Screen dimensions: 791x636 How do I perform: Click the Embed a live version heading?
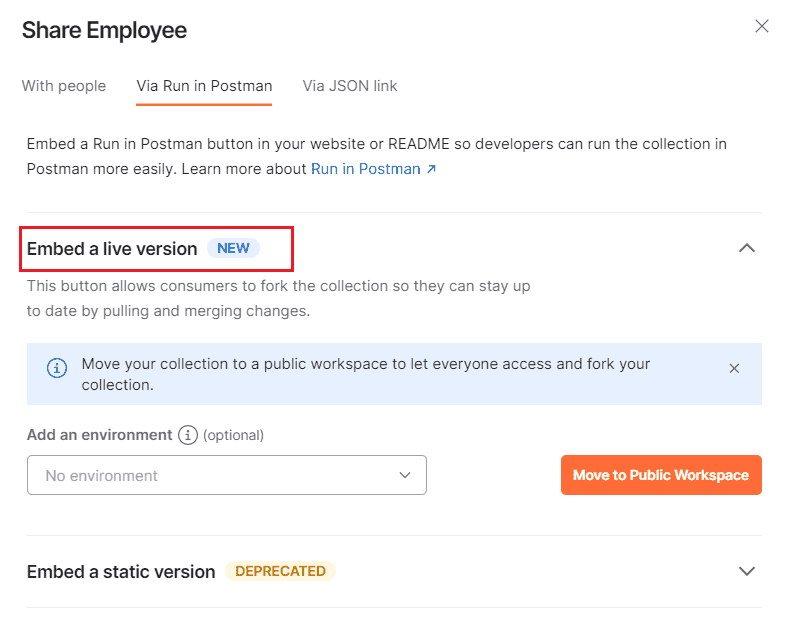[x=112, y=249]
